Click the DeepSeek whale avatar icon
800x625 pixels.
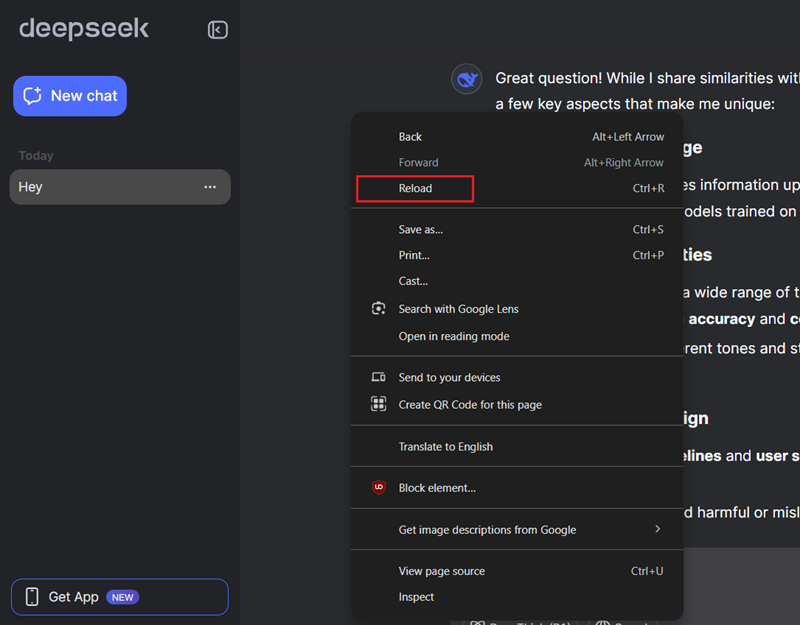tap(466, 78)
